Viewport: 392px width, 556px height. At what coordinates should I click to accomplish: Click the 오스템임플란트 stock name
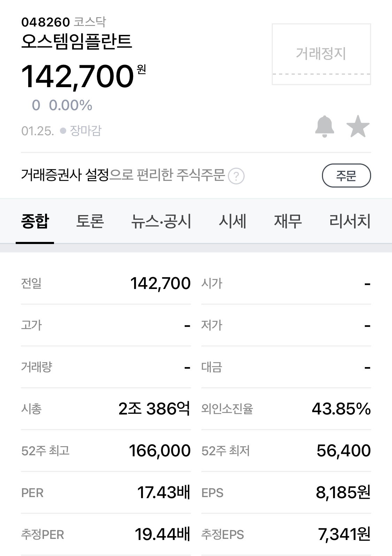(x=77, y=41)
